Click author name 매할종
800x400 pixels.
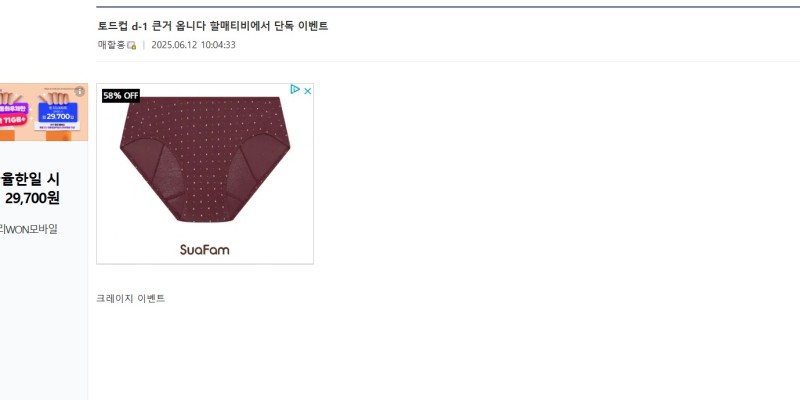[111, 45]
